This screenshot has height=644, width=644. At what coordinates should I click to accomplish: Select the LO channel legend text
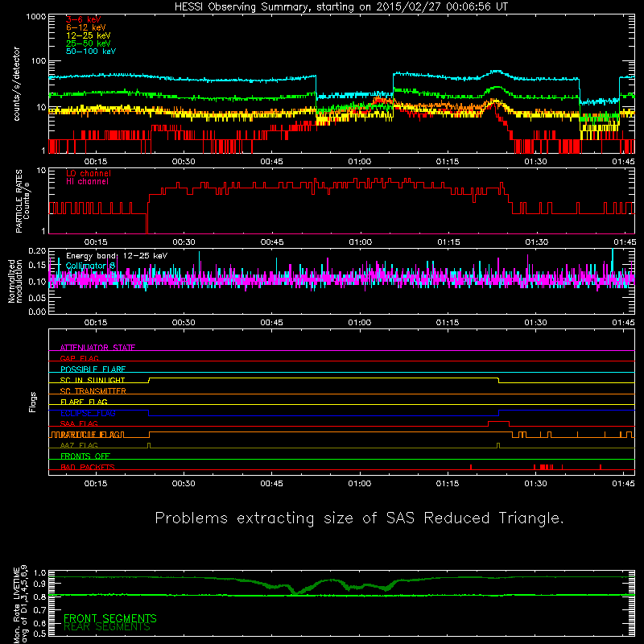click(89, 173)
